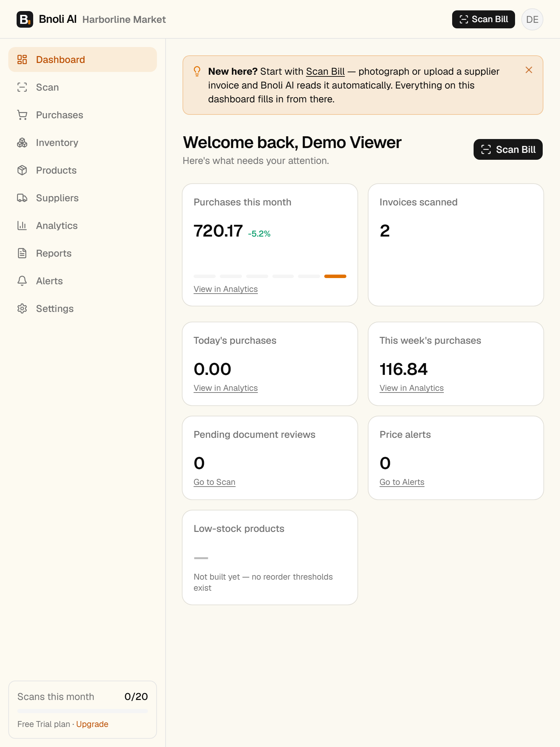
Task: Click the 0/20 scans counter
Action: pos(136,697)
